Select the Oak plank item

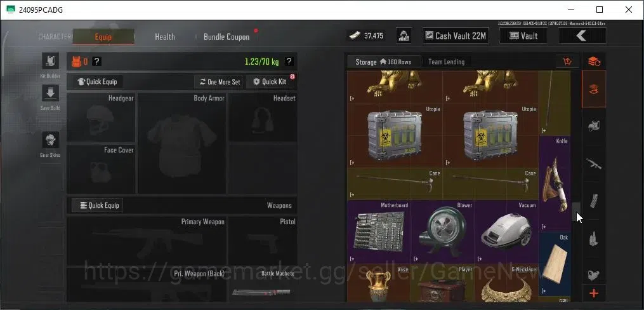coord(555,264)
